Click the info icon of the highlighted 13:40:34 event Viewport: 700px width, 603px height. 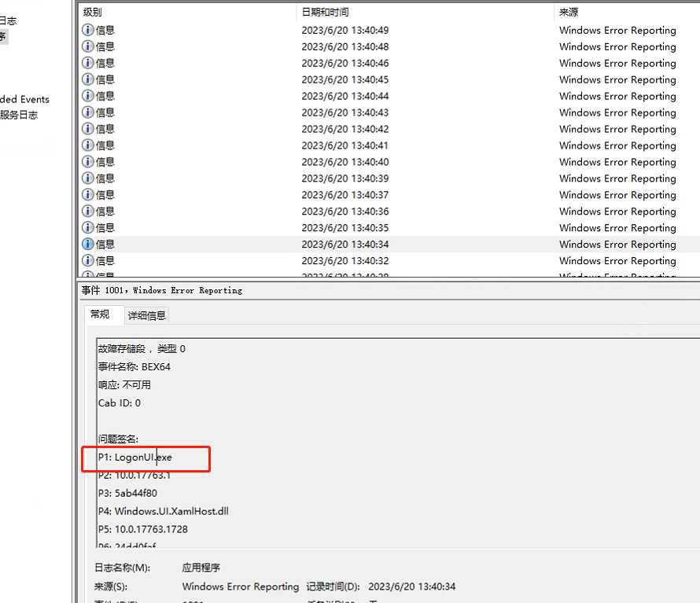87,244
